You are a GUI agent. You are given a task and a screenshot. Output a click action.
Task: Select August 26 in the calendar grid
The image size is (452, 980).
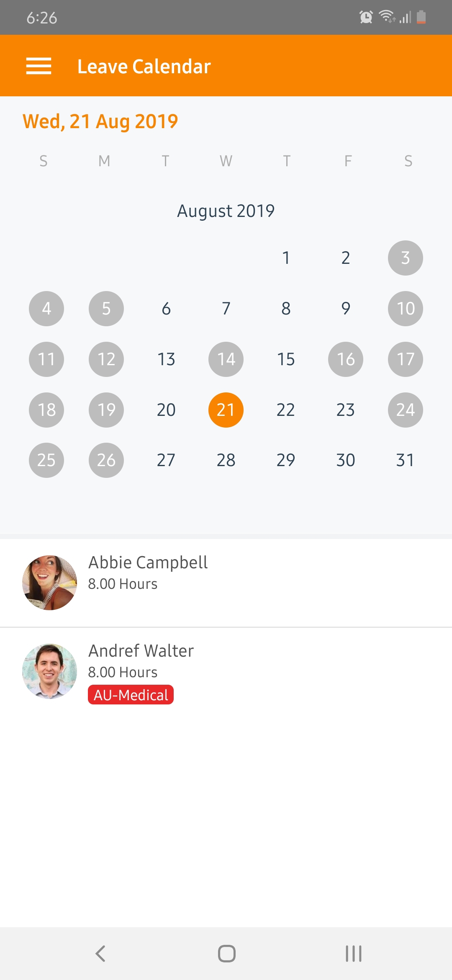(106, 460)
